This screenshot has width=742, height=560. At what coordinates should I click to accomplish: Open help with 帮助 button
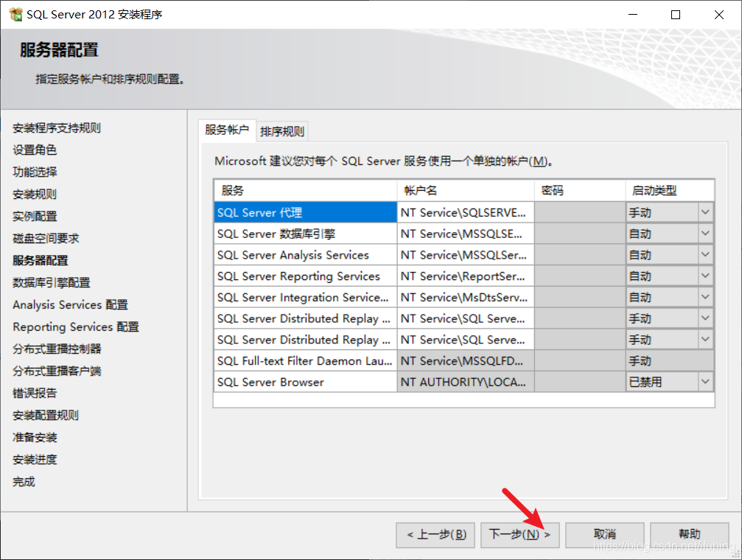click(x=690, y=535)
